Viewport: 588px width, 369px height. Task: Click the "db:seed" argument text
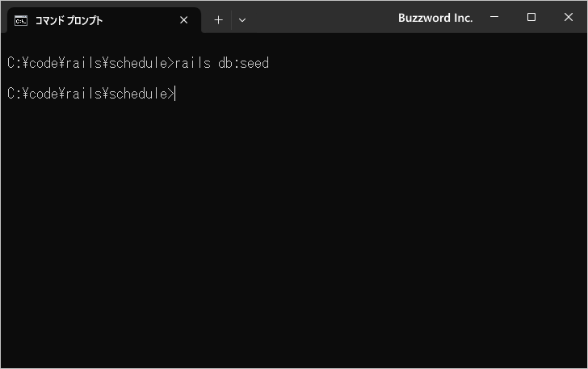(x=243, y=63)
